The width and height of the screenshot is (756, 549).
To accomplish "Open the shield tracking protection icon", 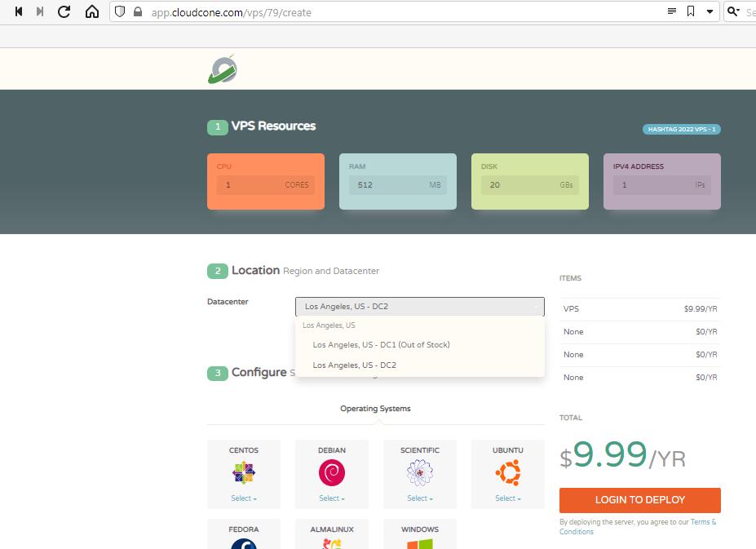I will (x=120, y=11).
